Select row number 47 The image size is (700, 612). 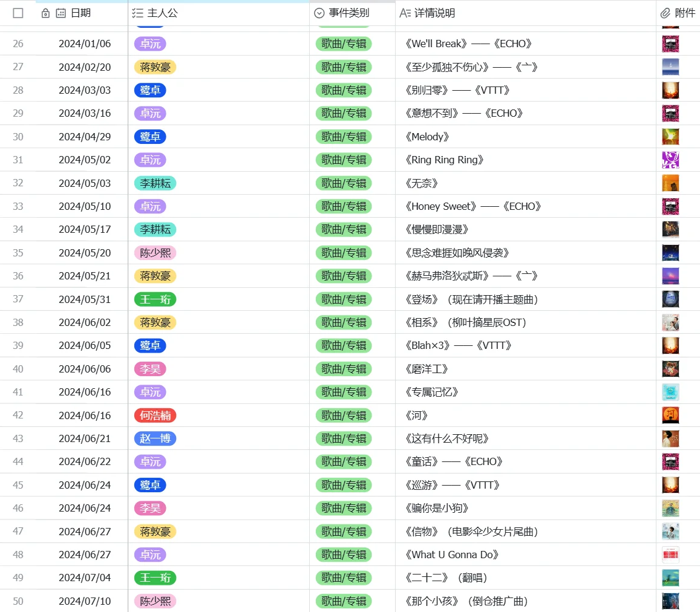pos(18,531)
